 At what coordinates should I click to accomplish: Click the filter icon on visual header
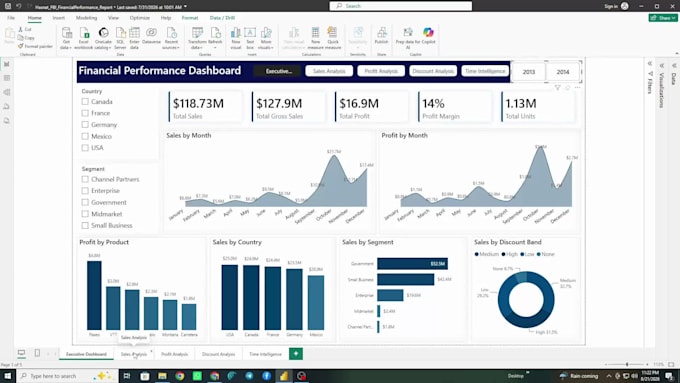(x=558, y=88)
